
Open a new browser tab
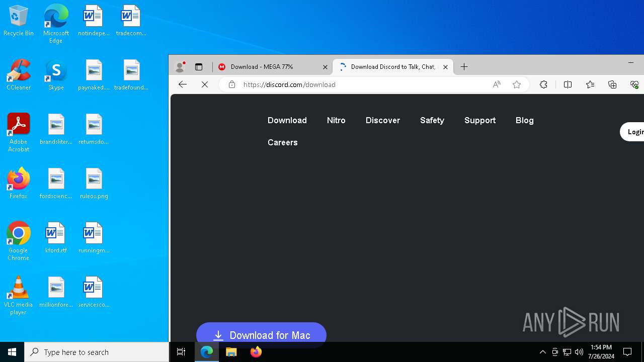(464, 66)
